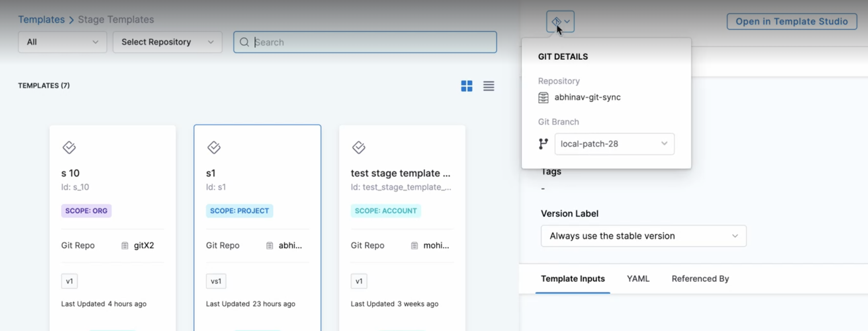Viewport: 868px width, 331px height.
Task: Expand the All filter dropdown
Action: 62,42
